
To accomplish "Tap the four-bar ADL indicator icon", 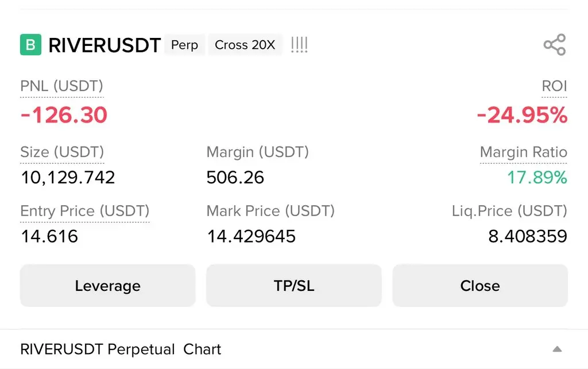I will tap(299, 45).
